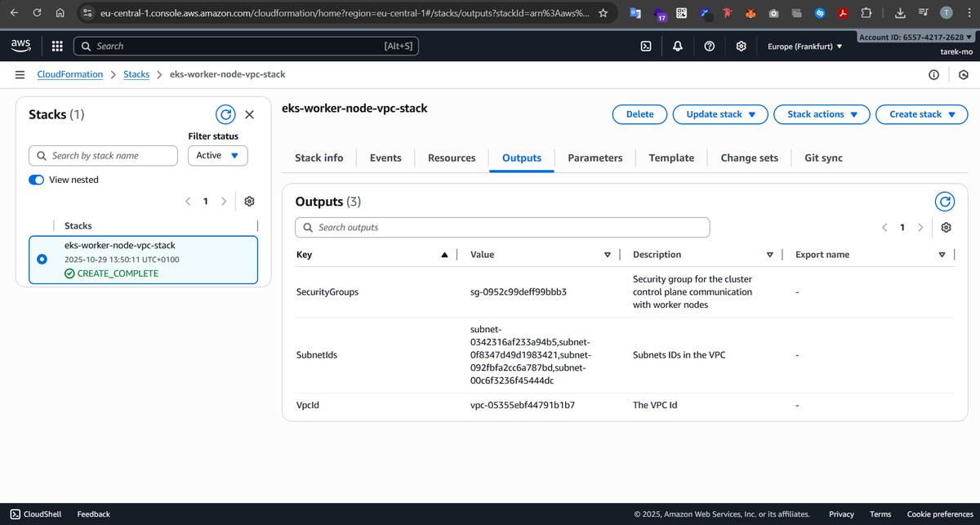Screen dimensions: 980x525
Task: Toggle the View nested switch
Action: point(37,180)
